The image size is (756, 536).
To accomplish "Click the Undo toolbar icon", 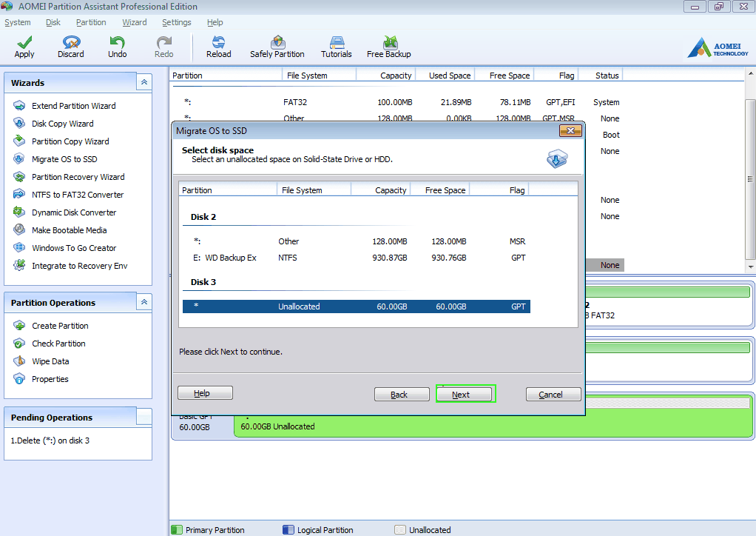I will tap(117, 47).
